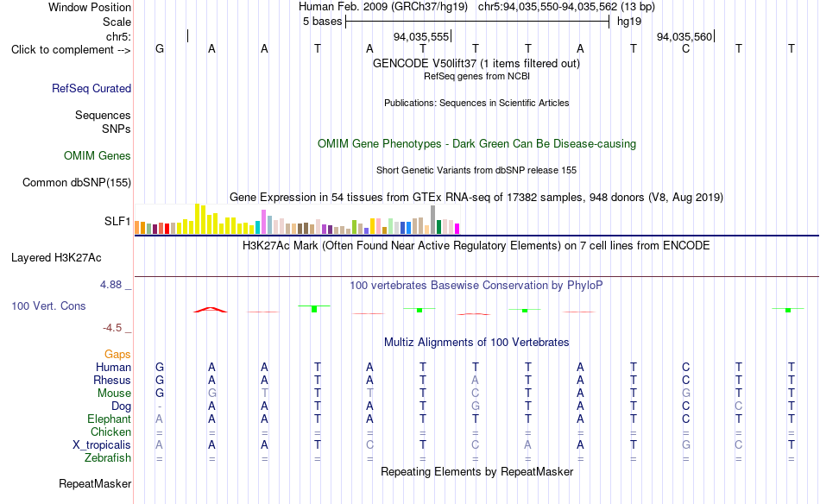Image resolution: width=820 pixels, height=504 pixels.
Task: Click the RepeatMasker track label
Action: pyautogui.click(x=95, y=483)
